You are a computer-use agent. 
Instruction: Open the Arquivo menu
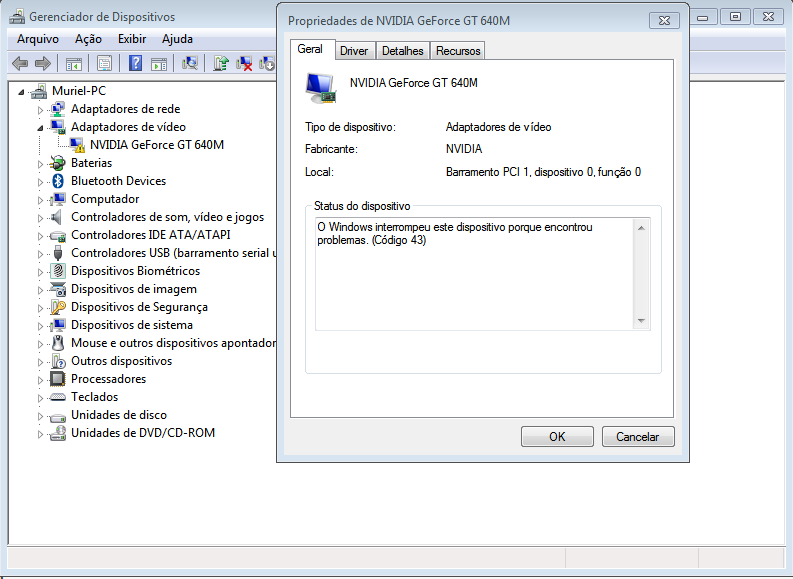point(38,39)
